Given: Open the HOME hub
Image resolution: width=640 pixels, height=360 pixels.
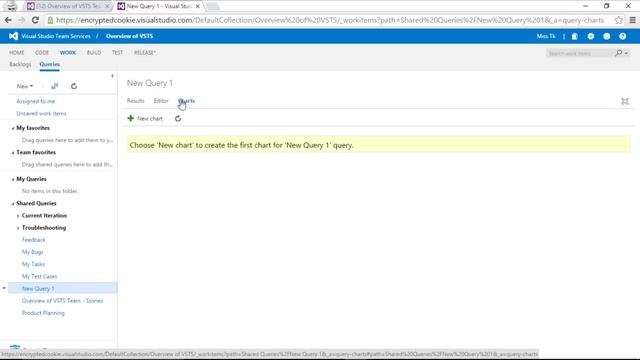Looking at the screenshot, I should (17, 53).
